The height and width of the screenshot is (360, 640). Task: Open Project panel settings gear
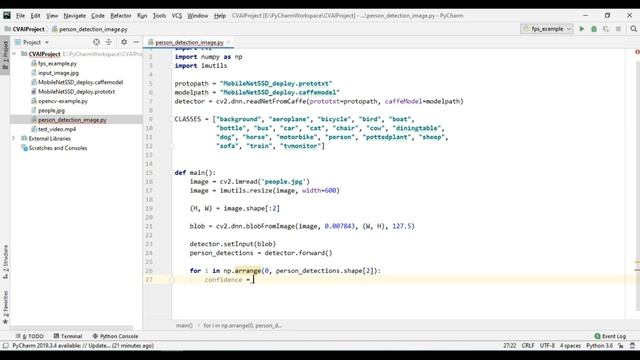point(124,42)
